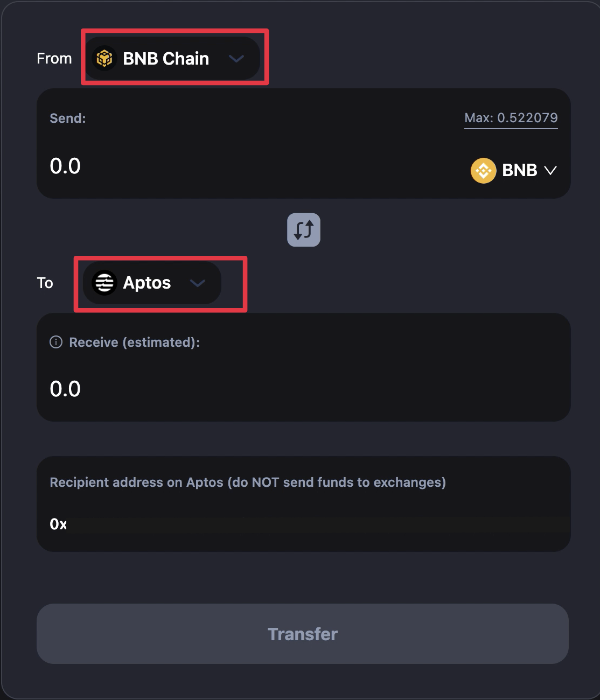Screen dimensions: 600x700
Task: Click the "From" label text
Action: (54, 58)
